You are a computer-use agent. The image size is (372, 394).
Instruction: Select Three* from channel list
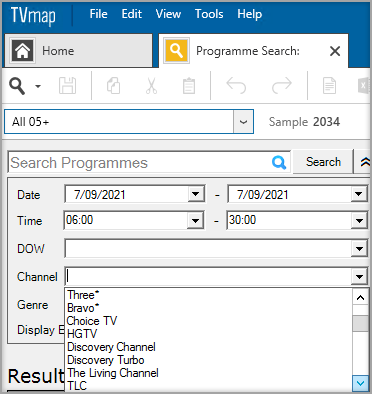click(208, 295)
